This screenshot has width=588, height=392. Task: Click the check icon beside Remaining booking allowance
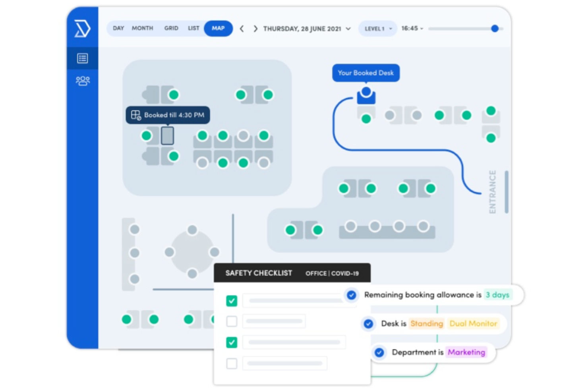(x=351, y=295)
